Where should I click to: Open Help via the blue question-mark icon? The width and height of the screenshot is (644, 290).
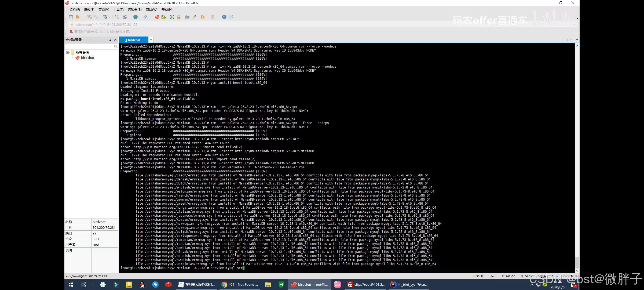[224, 17]
